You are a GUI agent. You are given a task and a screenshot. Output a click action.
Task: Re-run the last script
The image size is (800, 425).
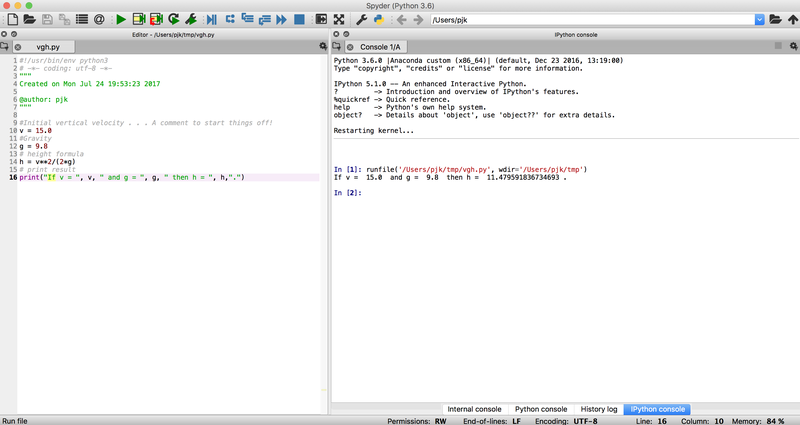click(174, 19)
